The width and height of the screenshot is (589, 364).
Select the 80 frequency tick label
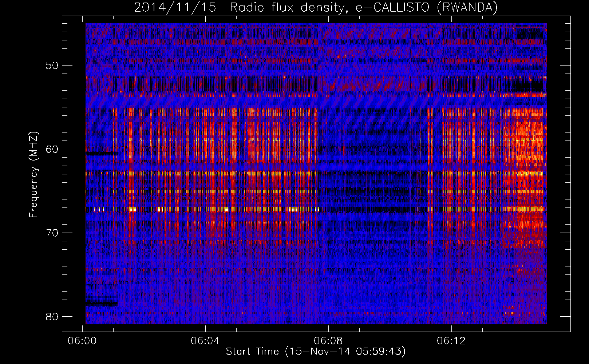pos(52,317)
